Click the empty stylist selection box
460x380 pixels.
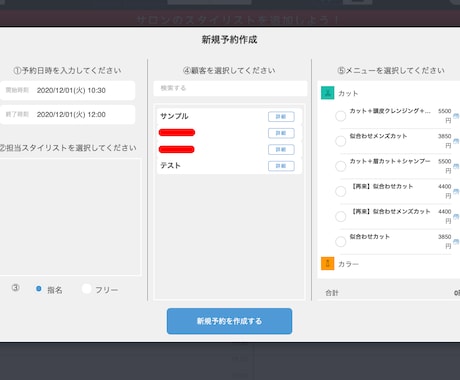coord(70,217)
